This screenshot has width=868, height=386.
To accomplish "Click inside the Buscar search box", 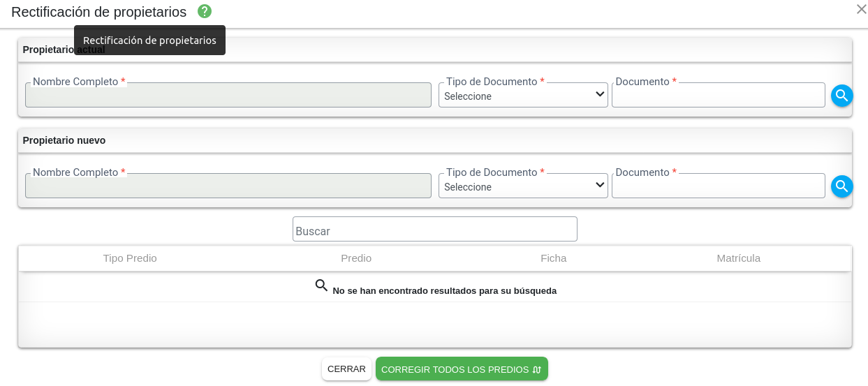I will (x=434, y=230).
